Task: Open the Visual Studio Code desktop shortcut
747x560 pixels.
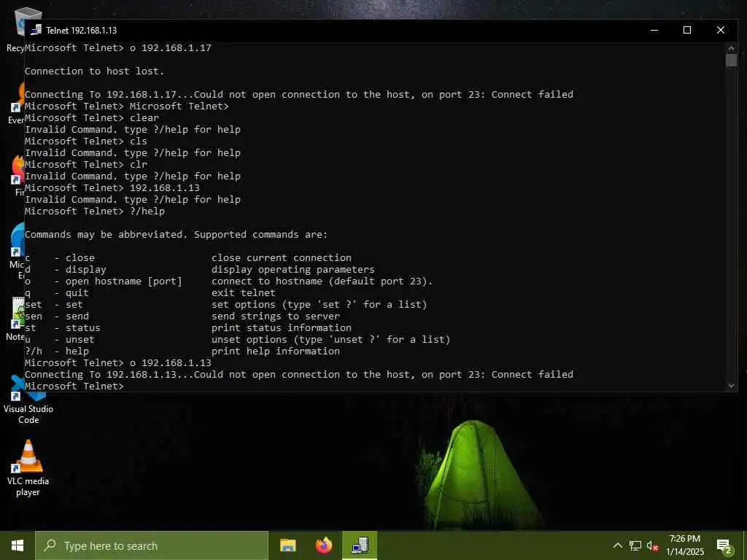Action: pos(28,400)
